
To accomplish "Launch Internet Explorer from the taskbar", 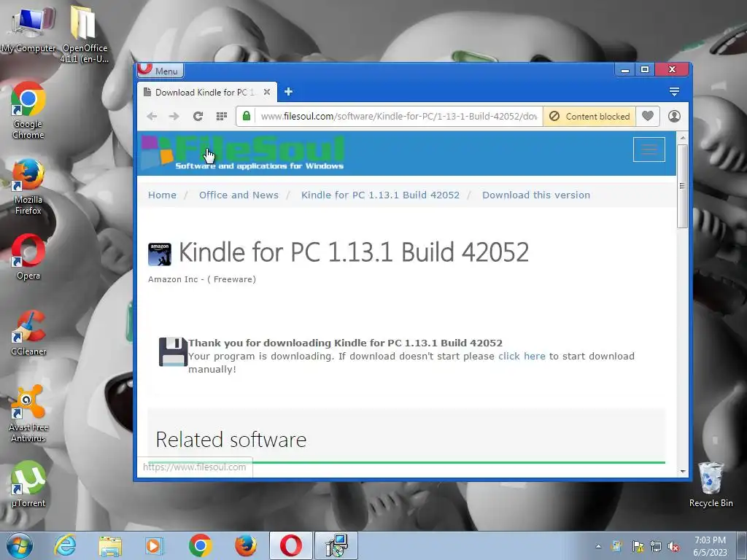I will pyautogui.click(x=65, y=545).
